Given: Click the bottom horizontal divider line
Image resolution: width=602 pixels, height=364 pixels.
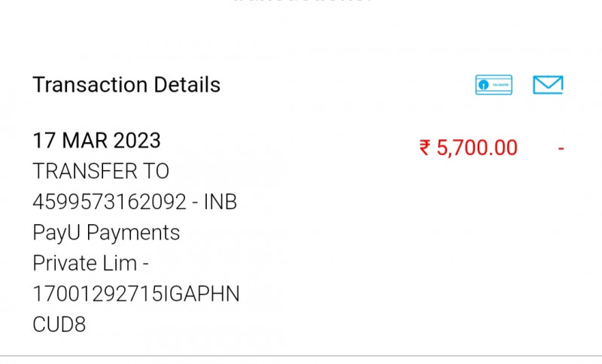Looking at the screenshot, I should click(x=301, y=355).
